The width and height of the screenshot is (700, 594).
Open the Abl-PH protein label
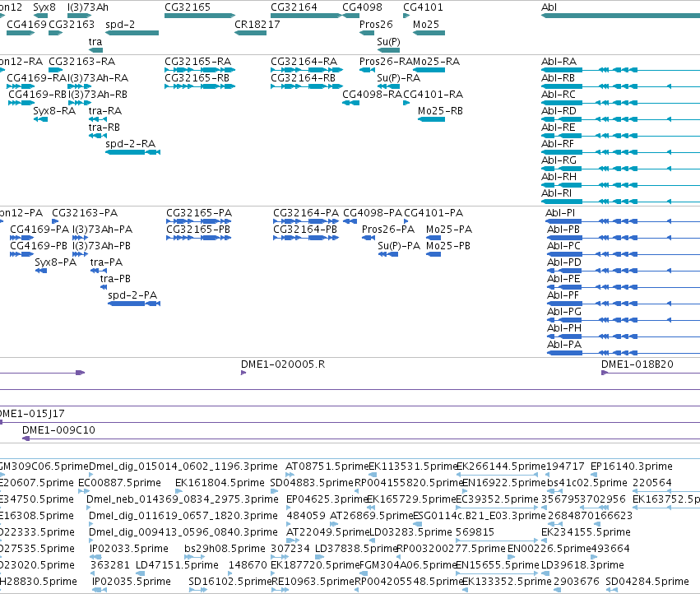click(564, 327)
